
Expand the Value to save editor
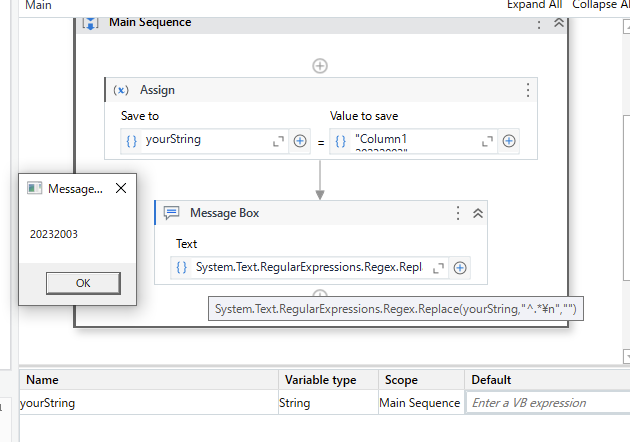point(488,141)
